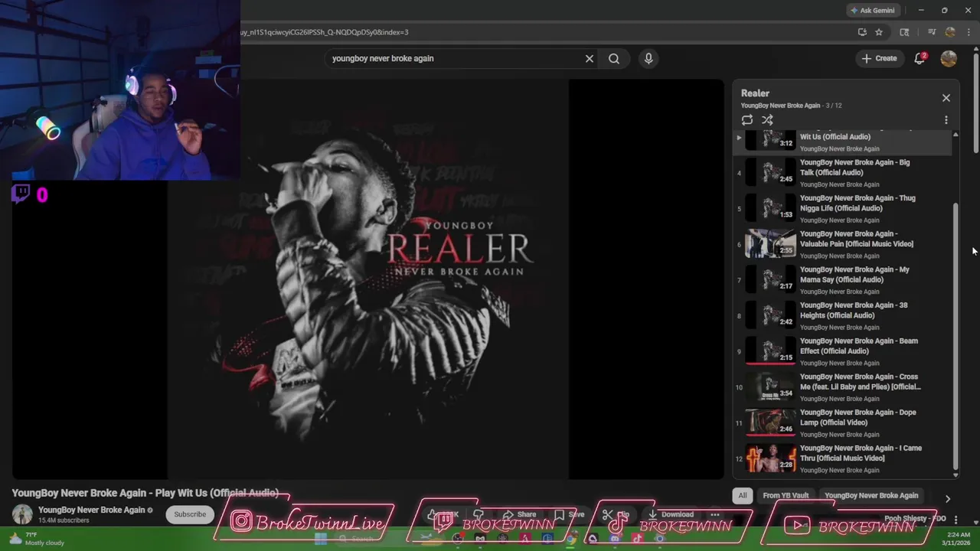Open the playlist three-dot options menu

click(946, 120)
